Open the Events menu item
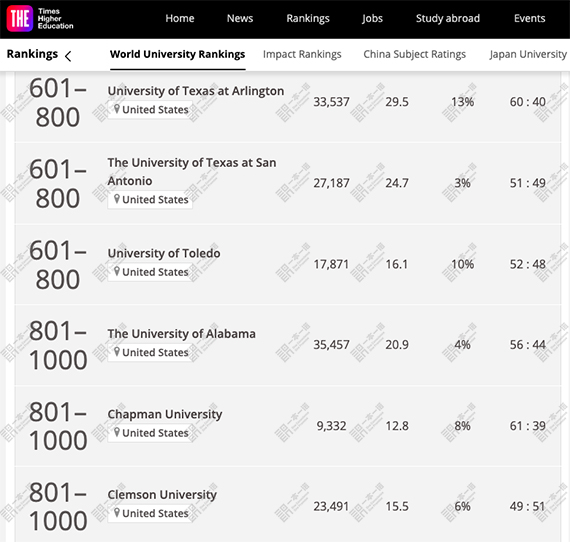Viewport: 570px width, 542px height. click(x=529, y=19)
